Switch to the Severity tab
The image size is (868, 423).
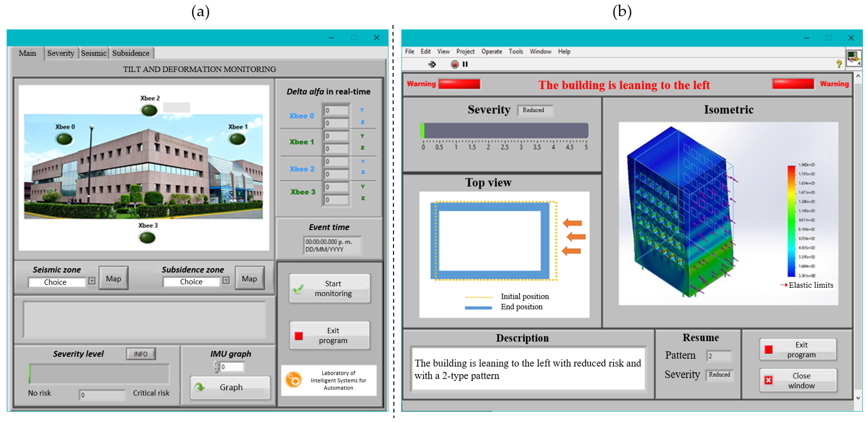61,53
